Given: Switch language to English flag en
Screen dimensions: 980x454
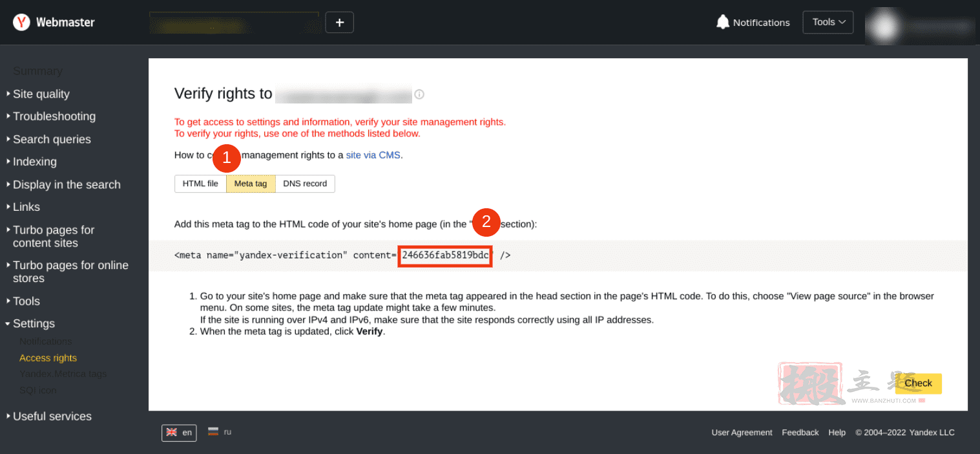Looking at the screenshot, I should 179,433.
